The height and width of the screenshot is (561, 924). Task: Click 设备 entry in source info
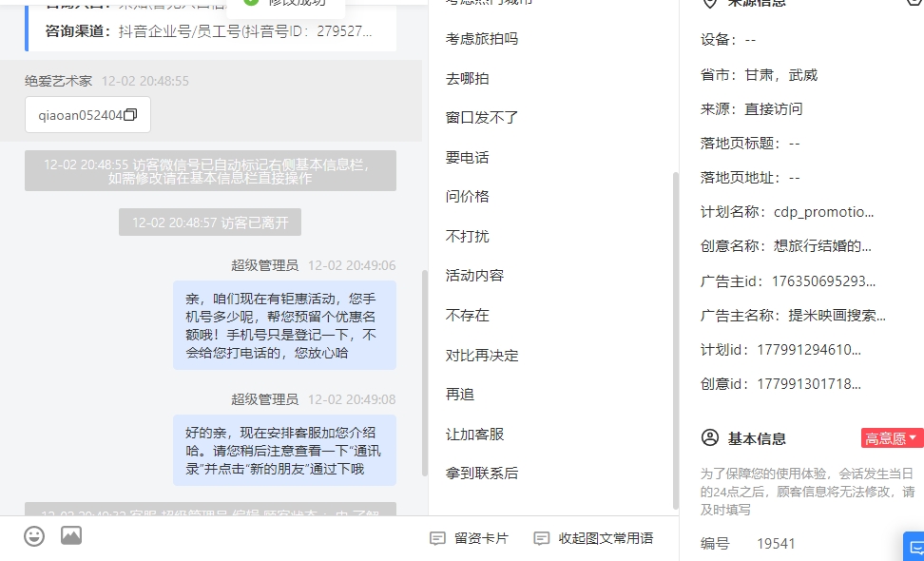(728, 40)
